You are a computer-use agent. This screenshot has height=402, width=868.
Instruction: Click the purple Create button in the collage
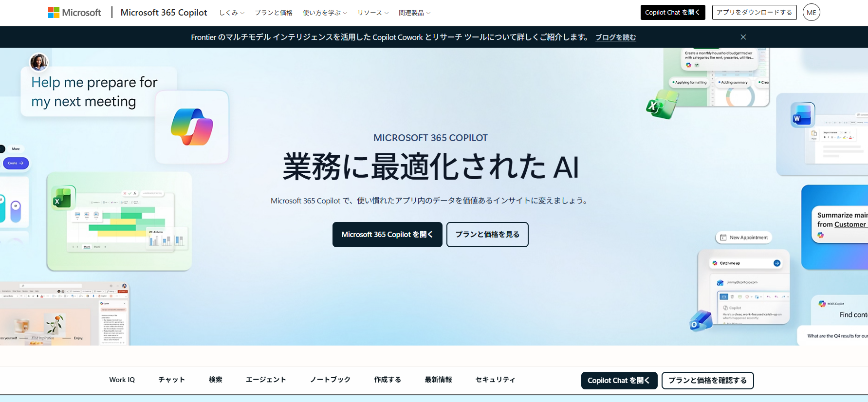[16, 163]
